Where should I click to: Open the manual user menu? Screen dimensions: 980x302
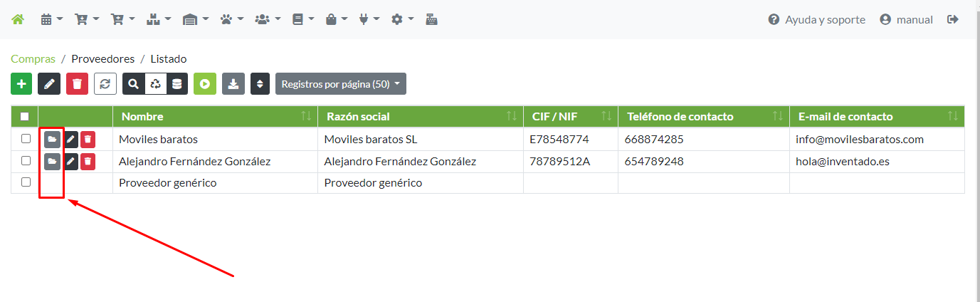pos(906,19)
